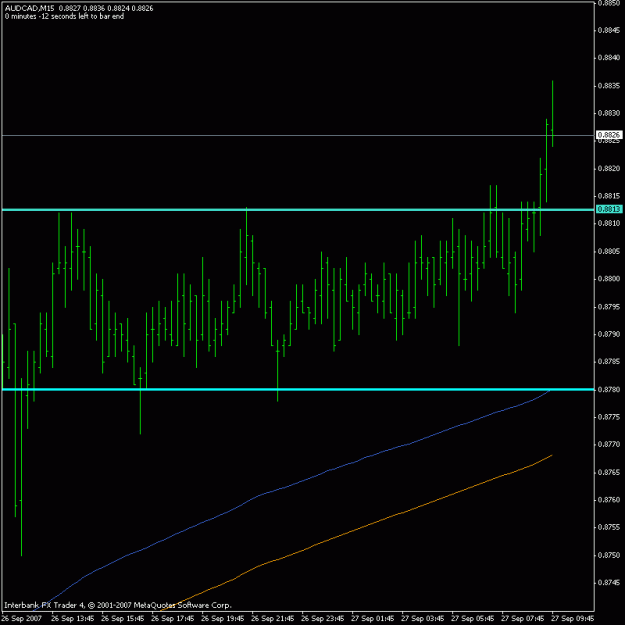Image resolution: width=625 pixels, height=625 pixels.
Task: Click the '27 Sep 09:45' time axis label
Action: click(x=573, y=618)
